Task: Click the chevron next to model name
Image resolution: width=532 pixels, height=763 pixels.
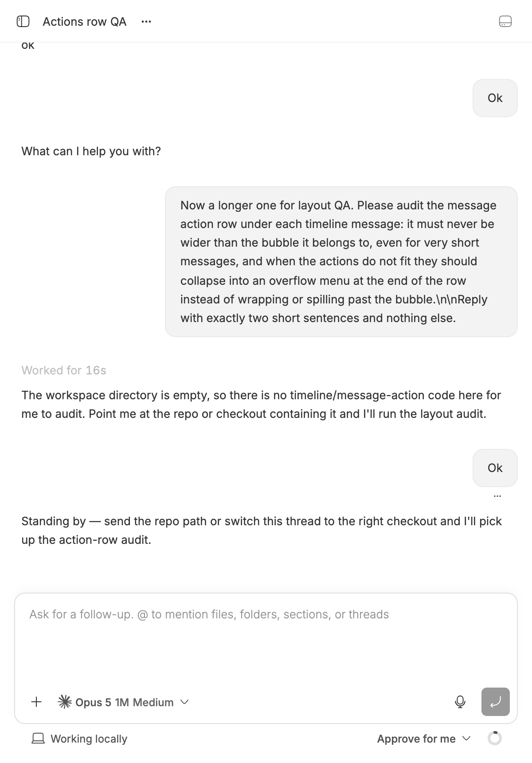Action: [x=185, y=702]
